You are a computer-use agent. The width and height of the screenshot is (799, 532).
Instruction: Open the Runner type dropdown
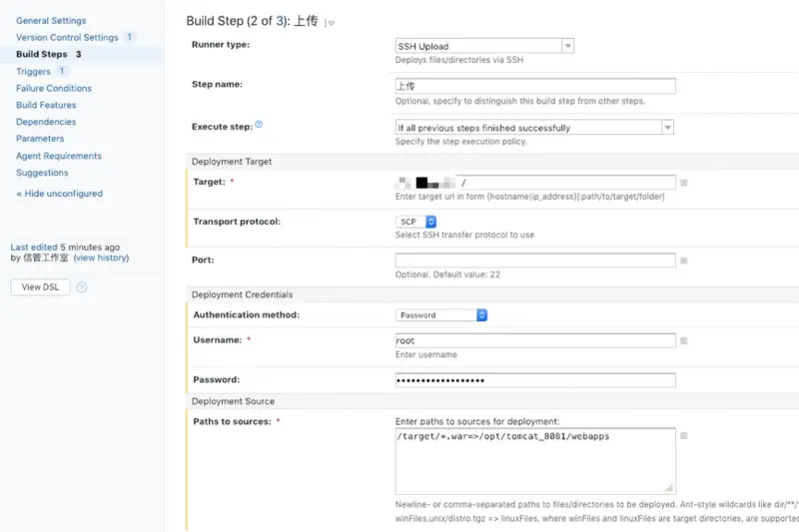[x=484, y=46]
